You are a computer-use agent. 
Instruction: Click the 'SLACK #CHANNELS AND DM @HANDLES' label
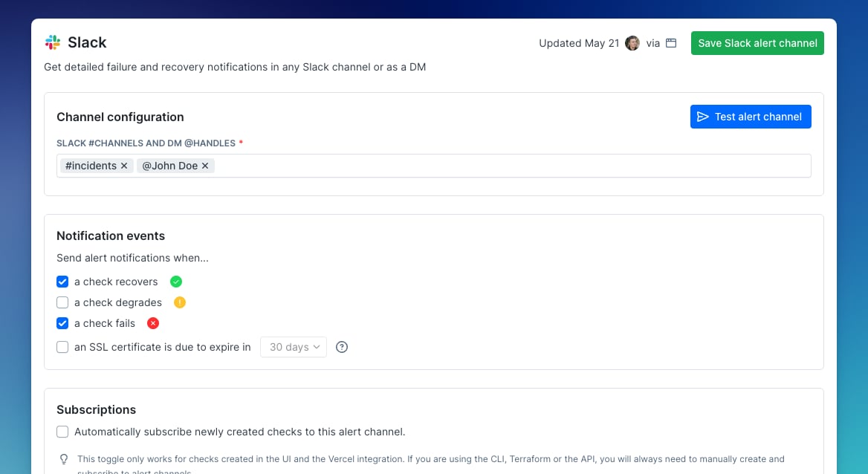click(146, 143)
